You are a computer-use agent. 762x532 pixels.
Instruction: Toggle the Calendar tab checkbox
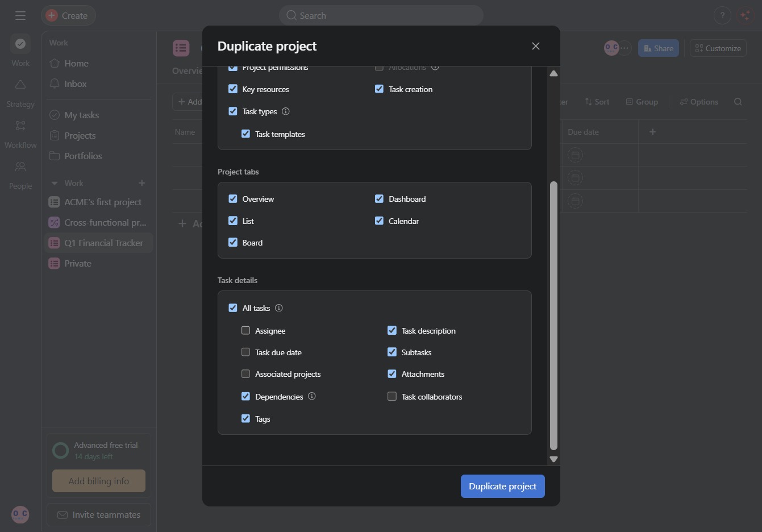(x=379, y=221)
